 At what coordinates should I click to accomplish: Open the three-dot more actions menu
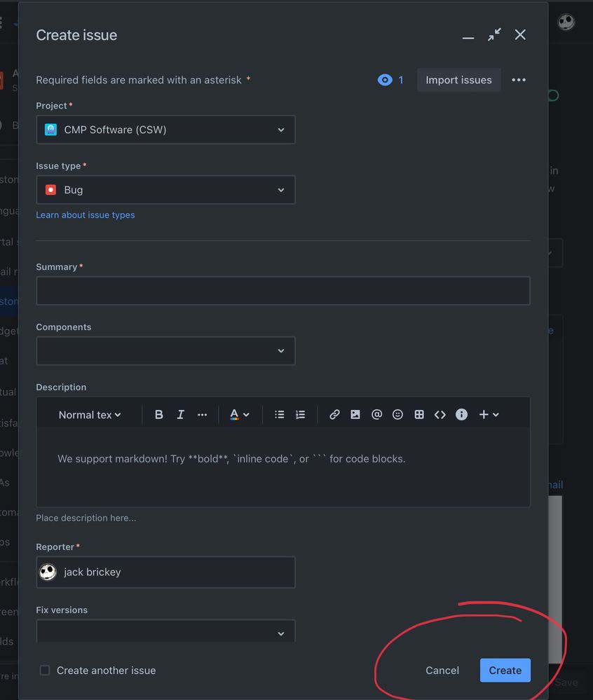click(519, 80)
